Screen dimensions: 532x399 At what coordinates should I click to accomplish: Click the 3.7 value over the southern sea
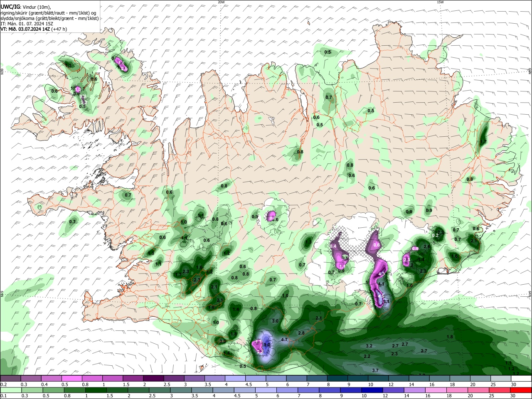coord(375,370)
